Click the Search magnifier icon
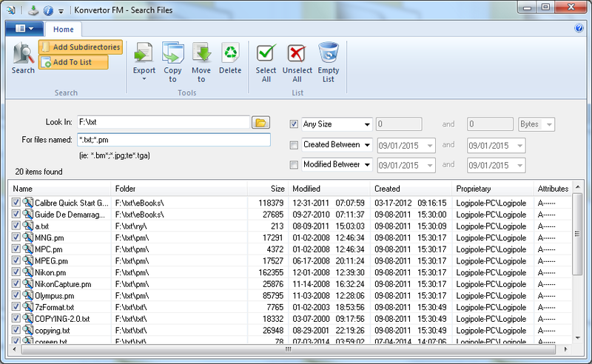This screenshot has height=364, width=592. click(24, 53)
